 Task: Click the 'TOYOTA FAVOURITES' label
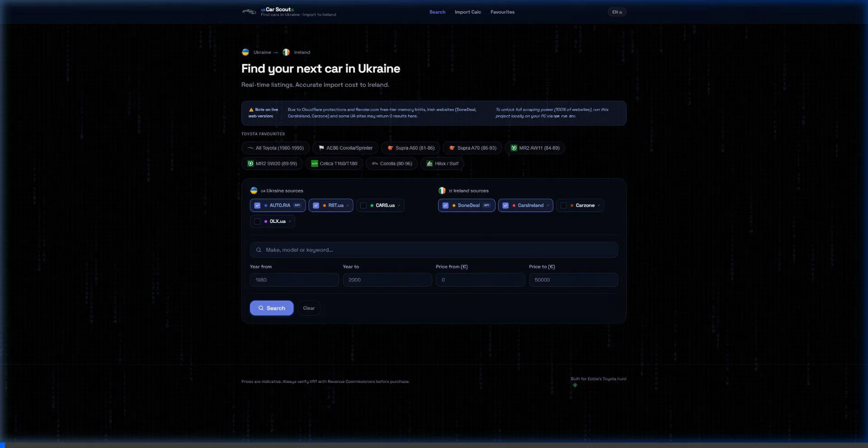tap(263, 134)
